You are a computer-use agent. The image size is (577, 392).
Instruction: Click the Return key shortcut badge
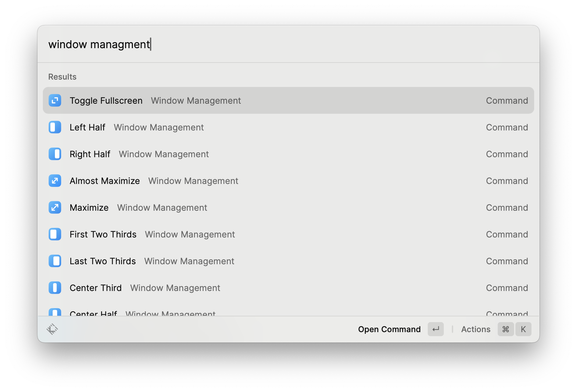pos(435,329)
